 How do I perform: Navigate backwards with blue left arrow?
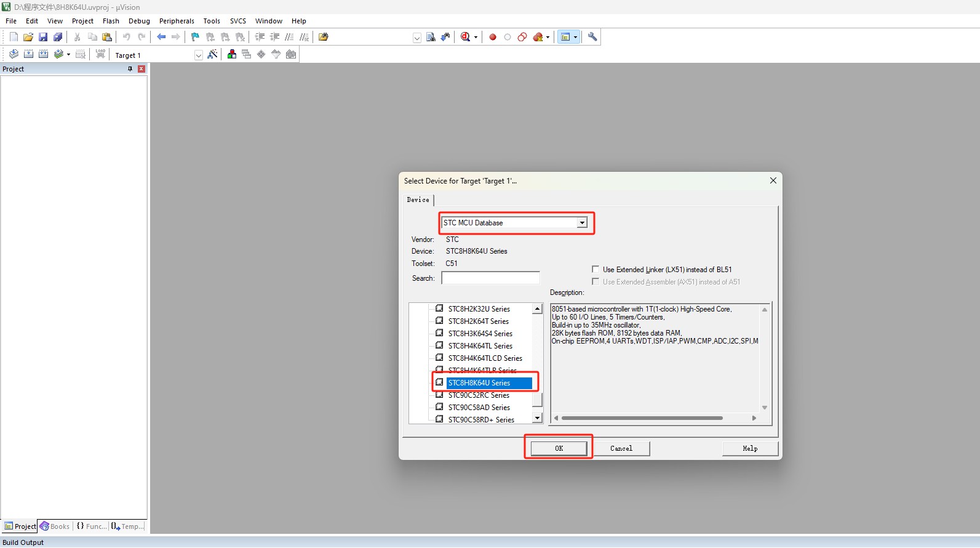161,37
